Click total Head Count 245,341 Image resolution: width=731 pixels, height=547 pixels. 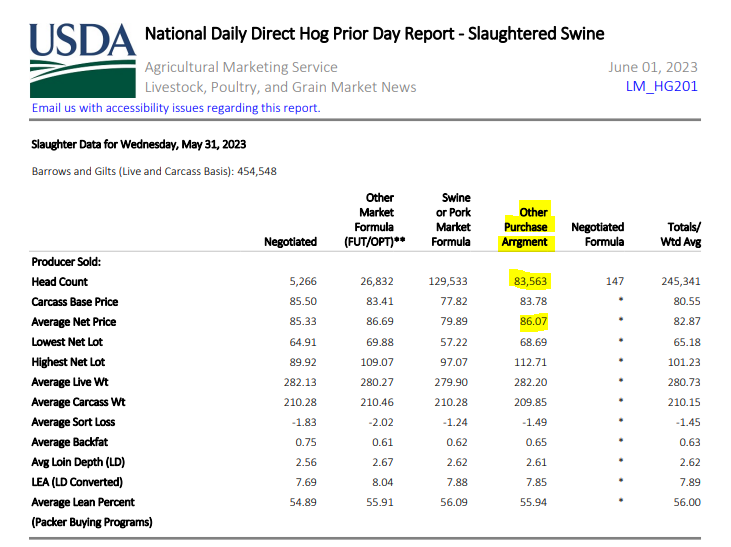click(x=681, y=281)
